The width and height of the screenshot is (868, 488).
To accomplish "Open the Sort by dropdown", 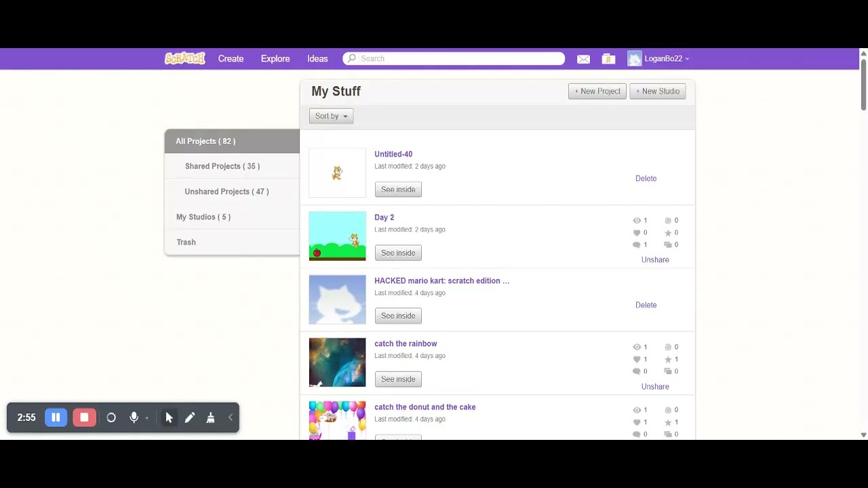I will (331, 116).
